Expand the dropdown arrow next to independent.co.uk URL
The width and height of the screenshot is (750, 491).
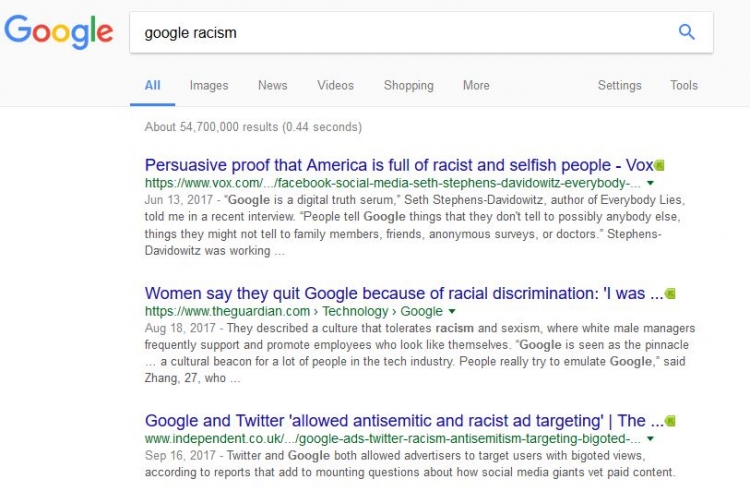(x=650, y=439)
